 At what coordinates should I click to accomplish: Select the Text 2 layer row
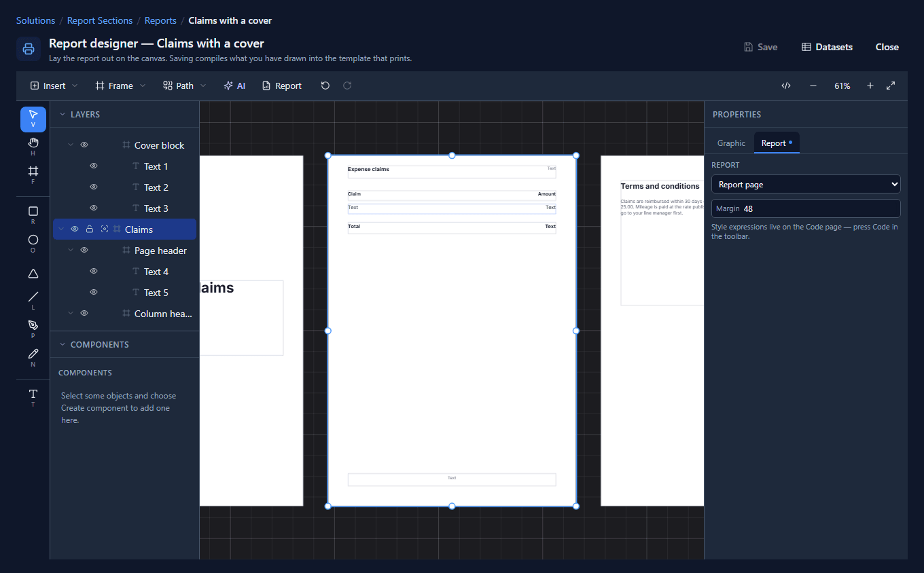click(124, 187)
